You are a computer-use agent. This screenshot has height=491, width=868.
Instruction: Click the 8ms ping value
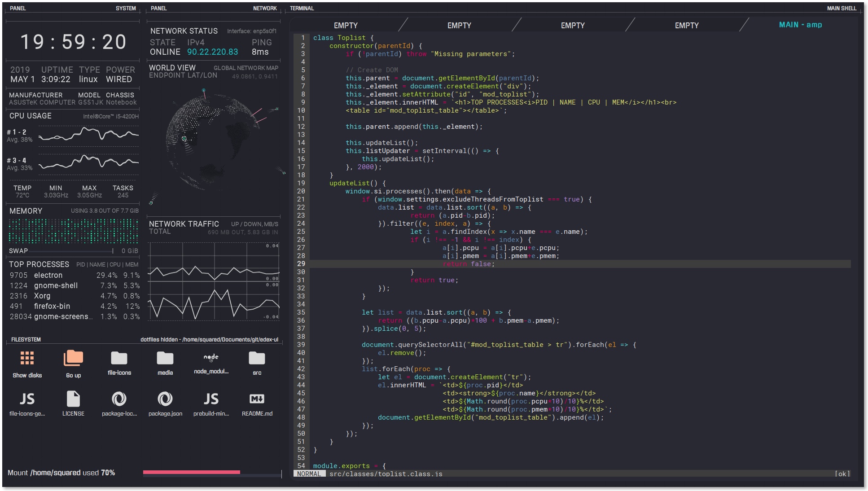pos(260,52)
